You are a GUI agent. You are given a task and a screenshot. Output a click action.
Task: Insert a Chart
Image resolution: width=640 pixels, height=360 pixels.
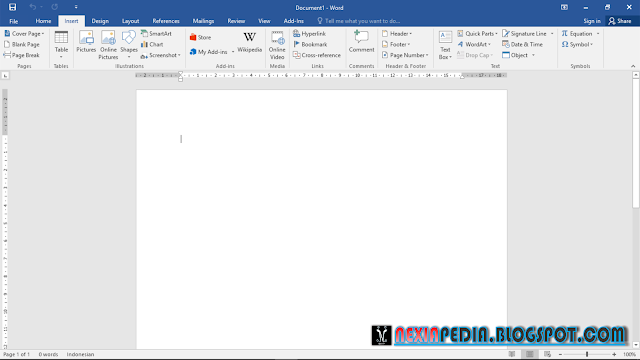pyautogui.click(x=152, y=44)
